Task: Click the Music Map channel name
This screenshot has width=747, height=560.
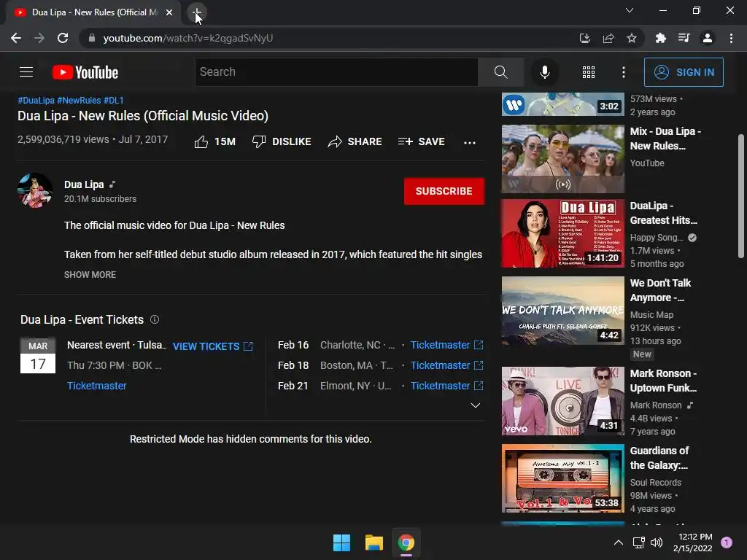Action: pyautogui.click(x=651, y=315)
